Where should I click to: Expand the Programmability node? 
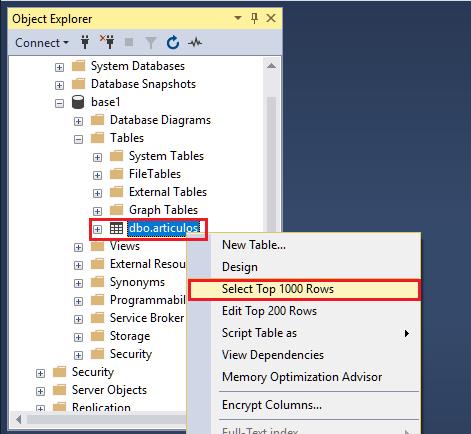pos(78,301)
